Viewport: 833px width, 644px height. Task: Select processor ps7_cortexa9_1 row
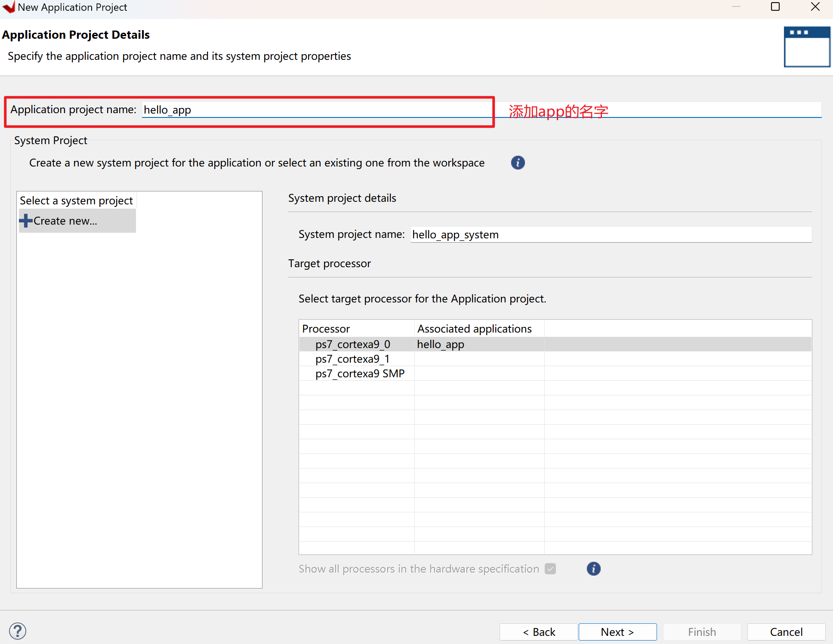[x=555, y=359]
